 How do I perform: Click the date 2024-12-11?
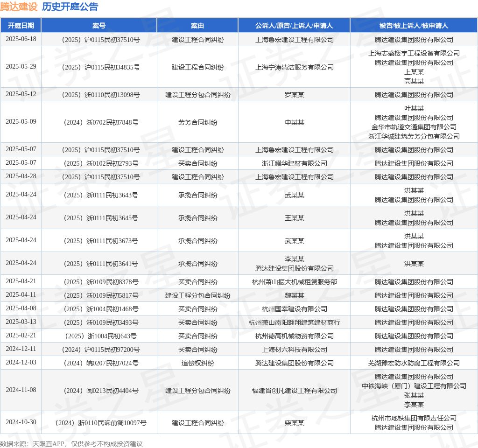21,349
